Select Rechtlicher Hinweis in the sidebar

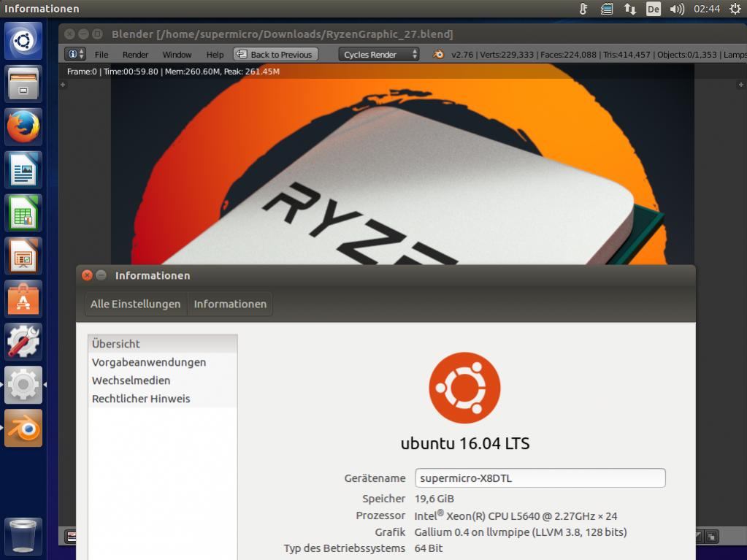162,399
